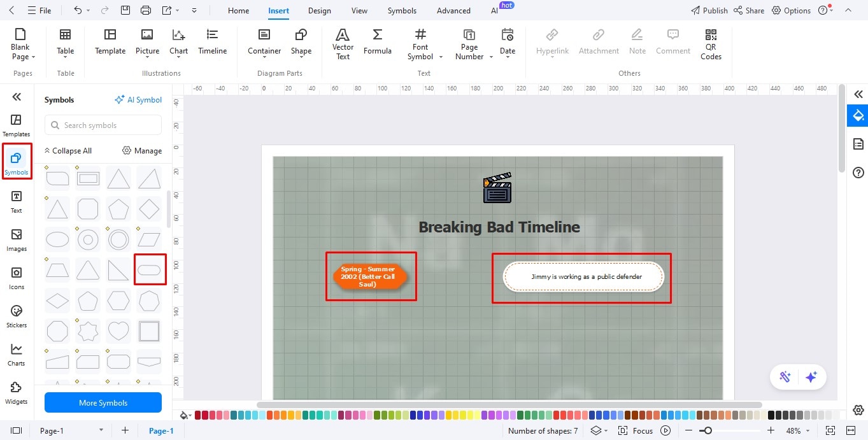Select the heart shape symbol
This screenshot has height=440, width=868.
[118, 331]
